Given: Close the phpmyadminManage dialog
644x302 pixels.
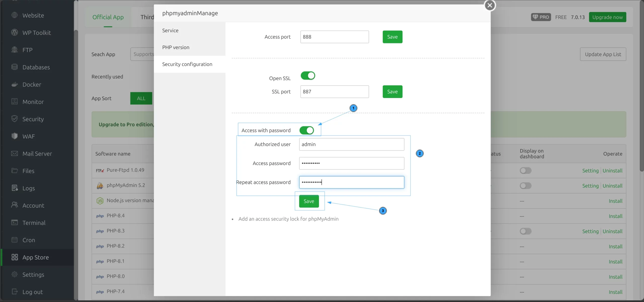Looking at the screenshot, I should (490, 5).
